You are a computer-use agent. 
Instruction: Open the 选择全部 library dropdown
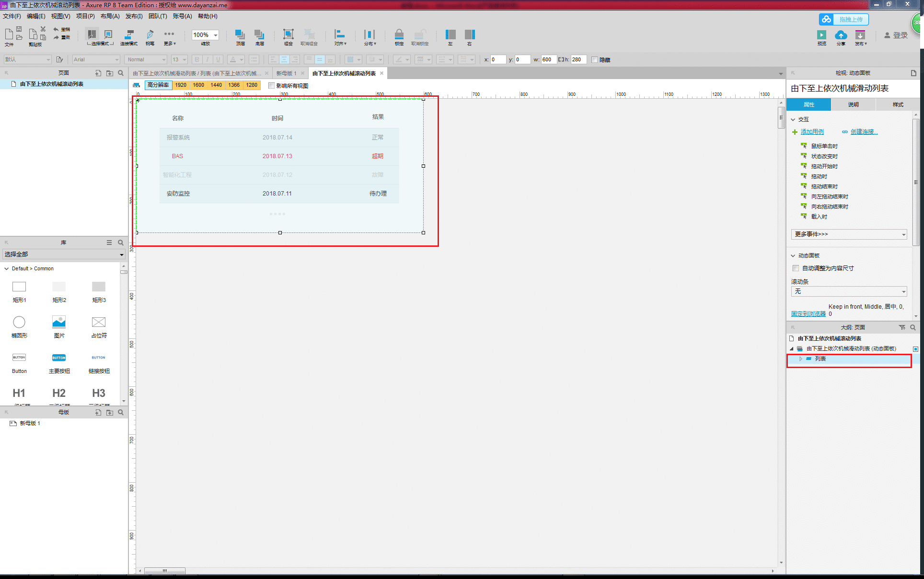tap(64, 255)
